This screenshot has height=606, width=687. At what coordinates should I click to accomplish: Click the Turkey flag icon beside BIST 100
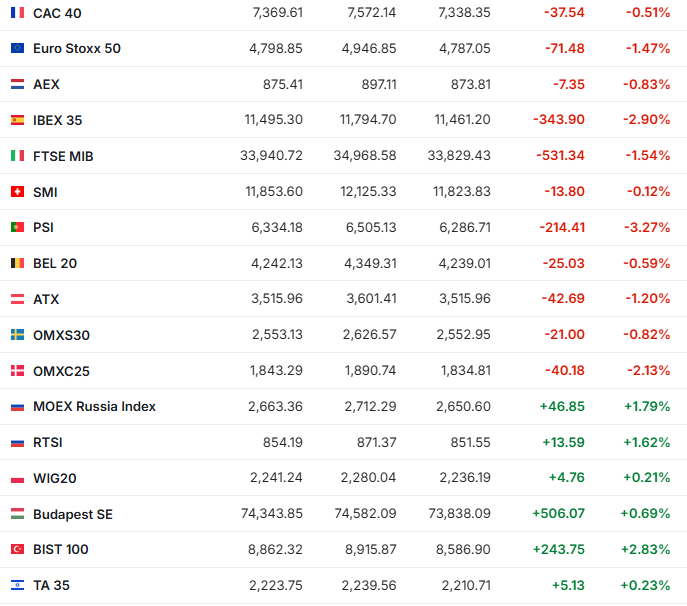17,549
